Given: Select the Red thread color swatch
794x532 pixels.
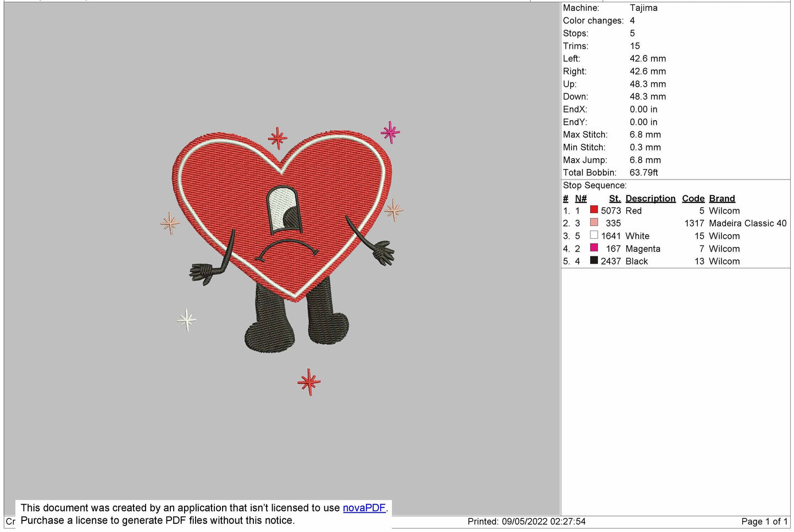Looking at the screenshot, I should pyautogui.click(x=594, y=210).
